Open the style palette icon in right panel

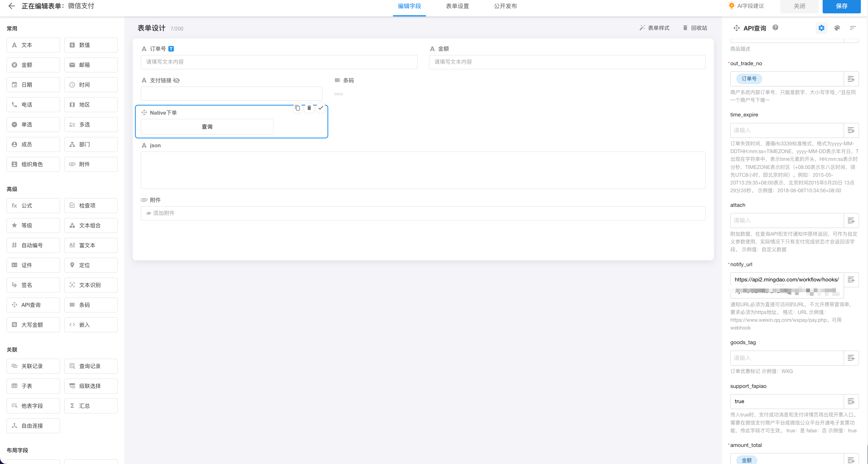[x=837, y=28]
